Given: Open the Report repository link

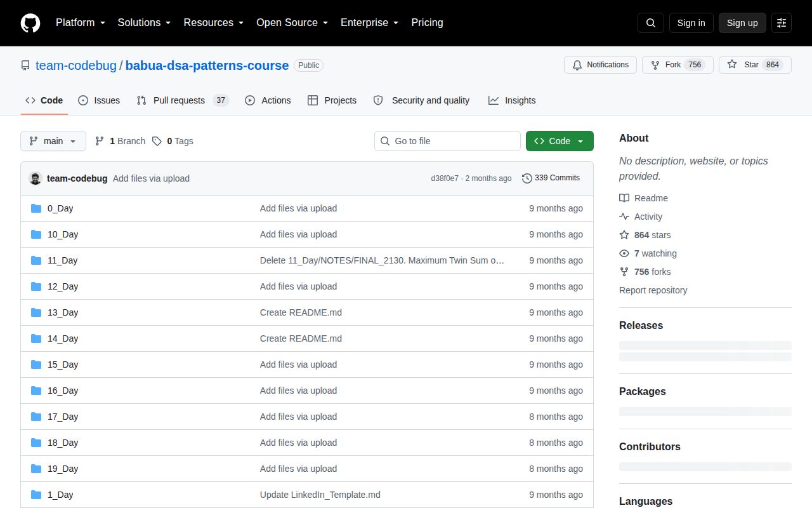Looking at the screenshot, I should pyautogui.click(x=653, y=290).
